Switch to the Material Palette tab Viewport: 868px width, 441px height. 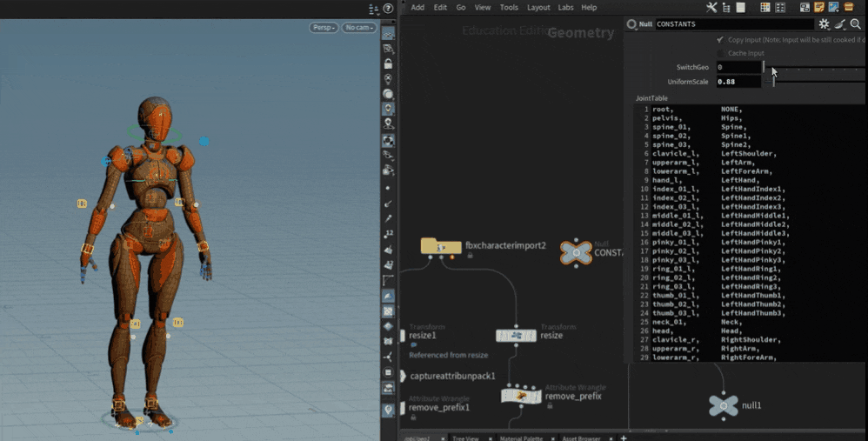pyautogui.click(x=521, y=438)
